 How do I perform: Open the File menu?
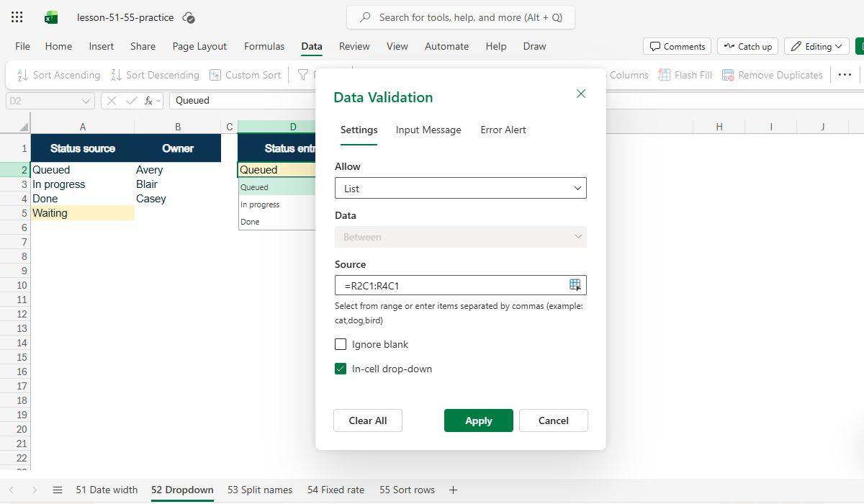click(22, 46)
